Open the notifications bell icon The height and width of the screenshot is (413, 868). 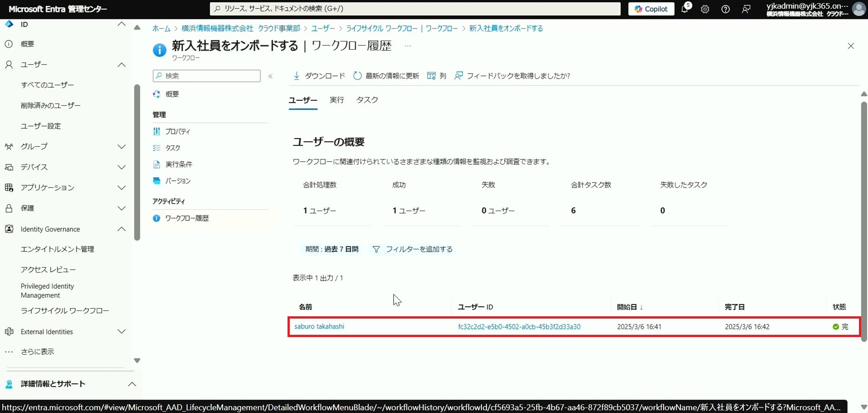pos(685,9)
